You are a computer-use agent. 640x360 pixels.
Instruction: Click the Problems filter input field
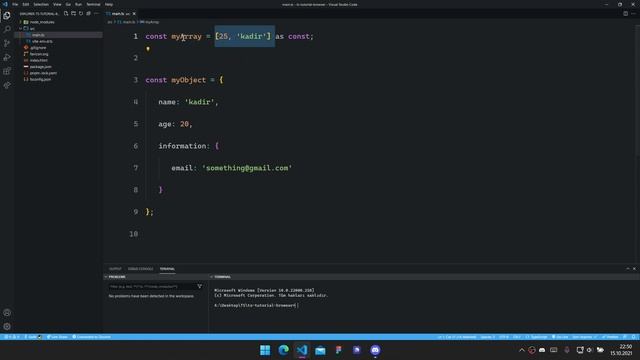pos(152,286)
